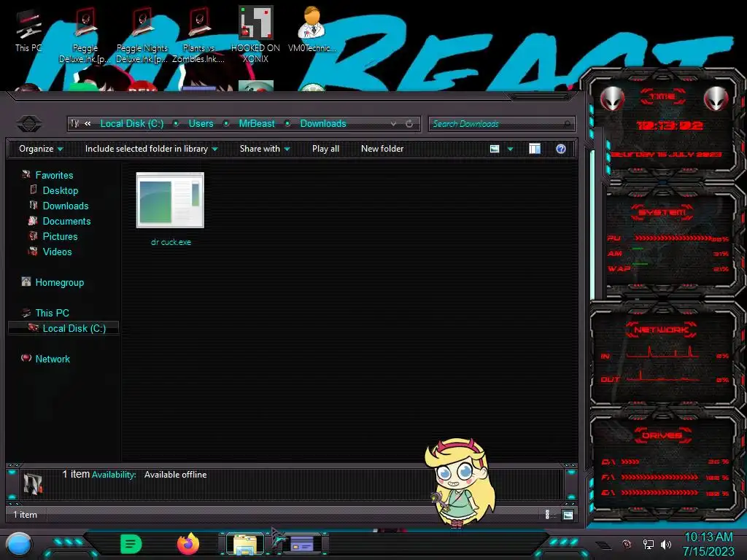Viewport: 747px width, 560px height.
Task: Click the DRIVES gadget panel header
Action: (662, 435)
